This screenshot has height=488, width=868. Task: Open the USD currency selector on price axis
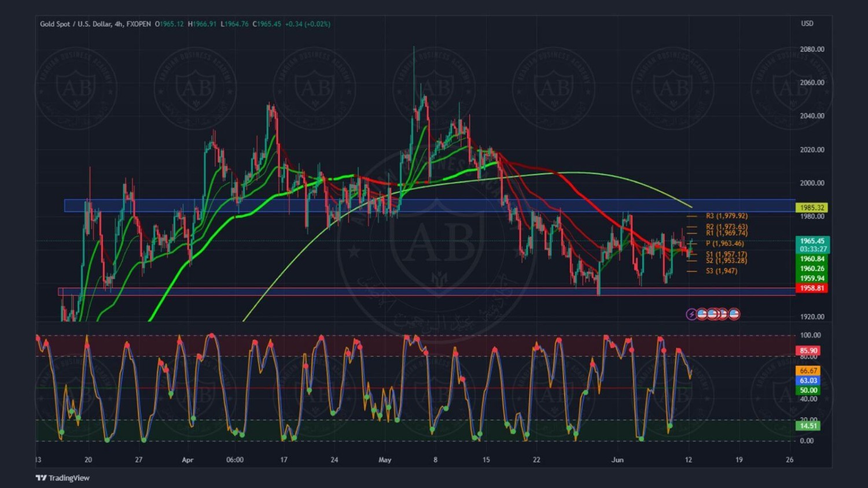807,24
